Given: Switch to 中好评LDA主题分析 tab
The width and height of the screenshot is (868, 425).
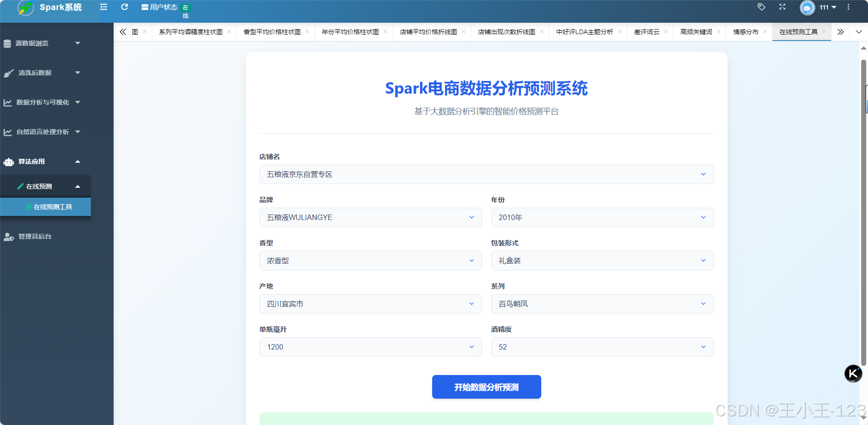Looking at the screenshot, I should click(x=584, y=32).
